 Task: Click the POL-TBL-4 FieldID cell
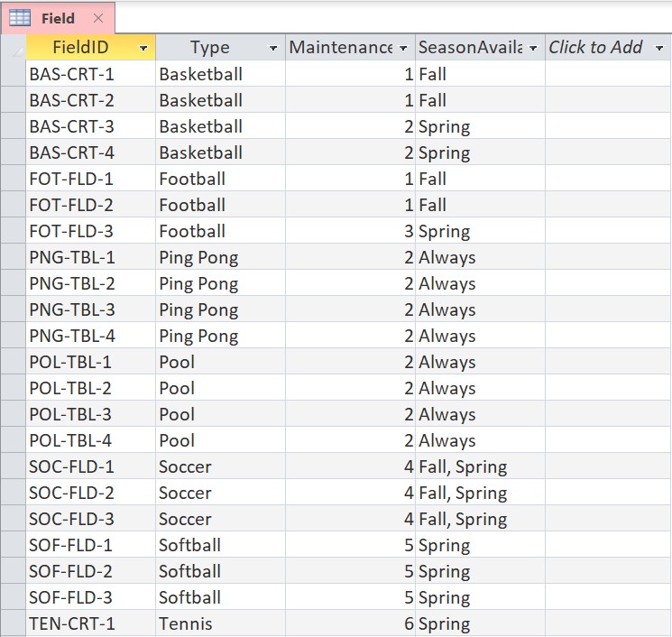(91, 439)
